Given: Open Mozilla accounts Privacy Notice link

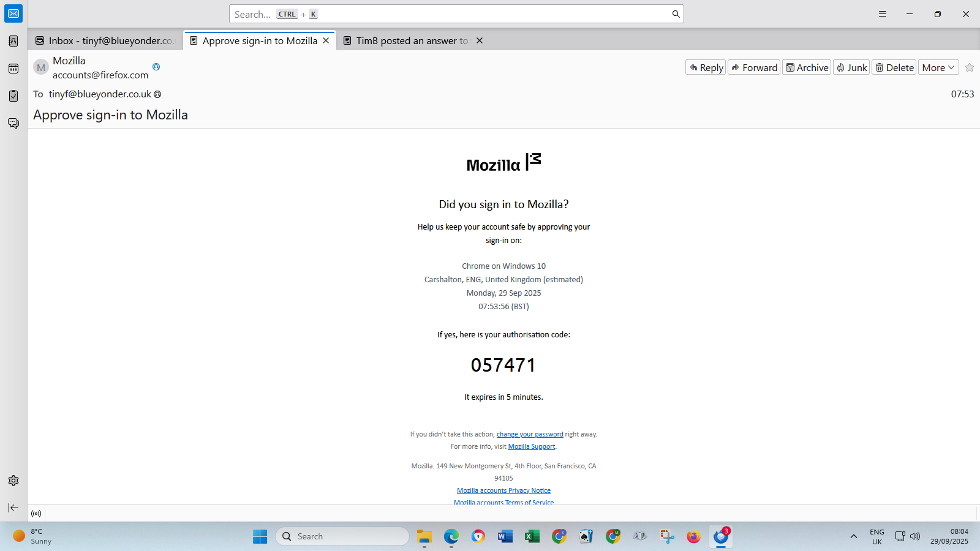Looking at the screenshot, I should pyautogui.click(x=503, y=490).
